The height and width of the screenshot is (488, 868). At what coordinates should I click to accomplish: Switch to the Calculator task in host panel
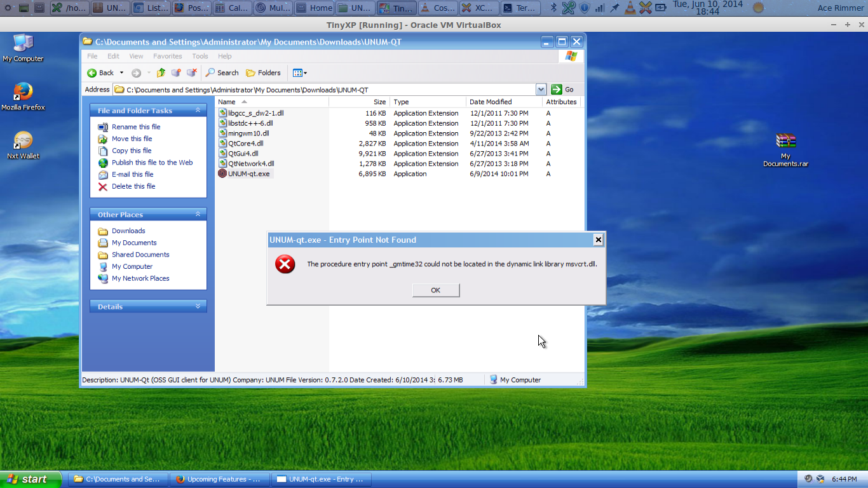pos(232,8)
